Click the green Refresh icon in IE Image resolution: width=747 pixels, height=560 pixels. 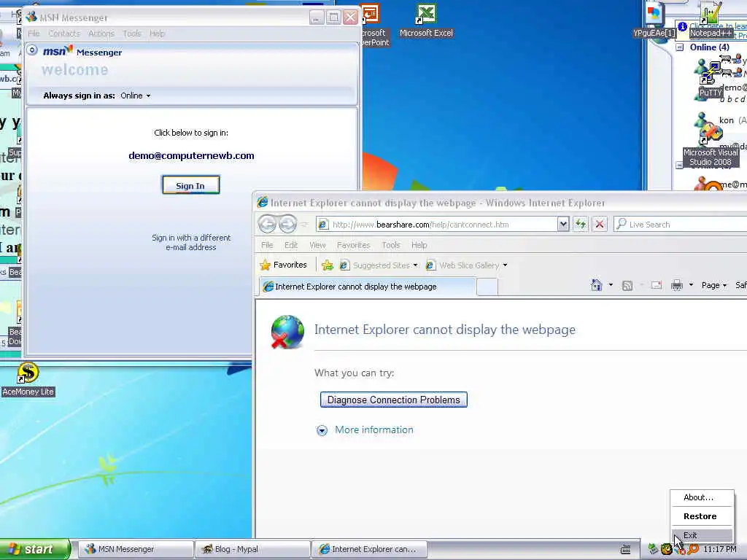580,224
